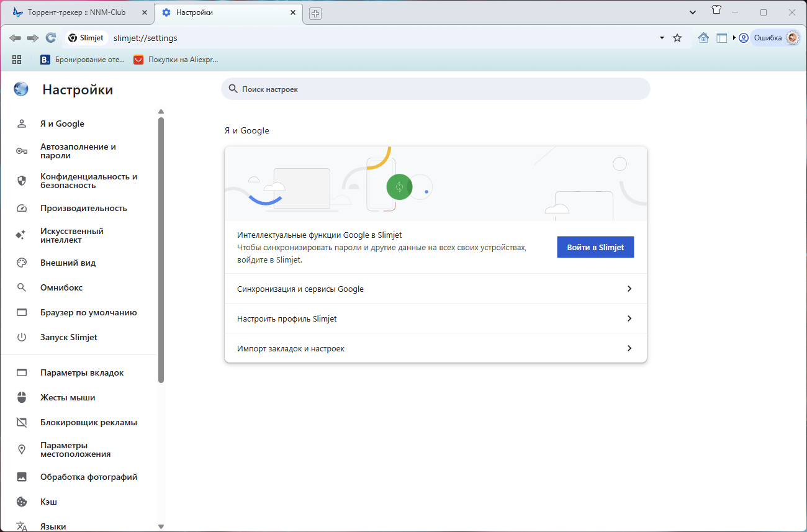Expand Импорт закладок и настроек chevron
807x532 pixels.
(629, 348)
